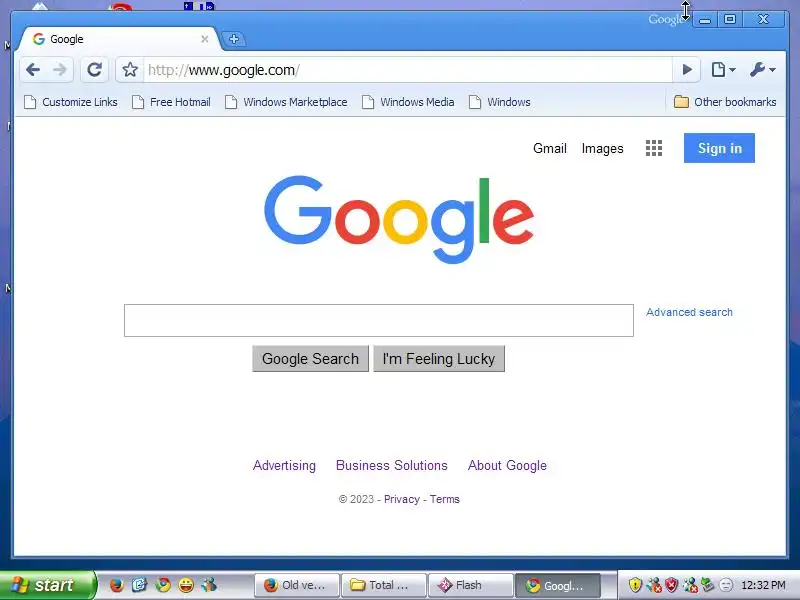This screenshot has width=800, height=600.
Task: Click the grey face tray icon
Action: tap(726, 585)
